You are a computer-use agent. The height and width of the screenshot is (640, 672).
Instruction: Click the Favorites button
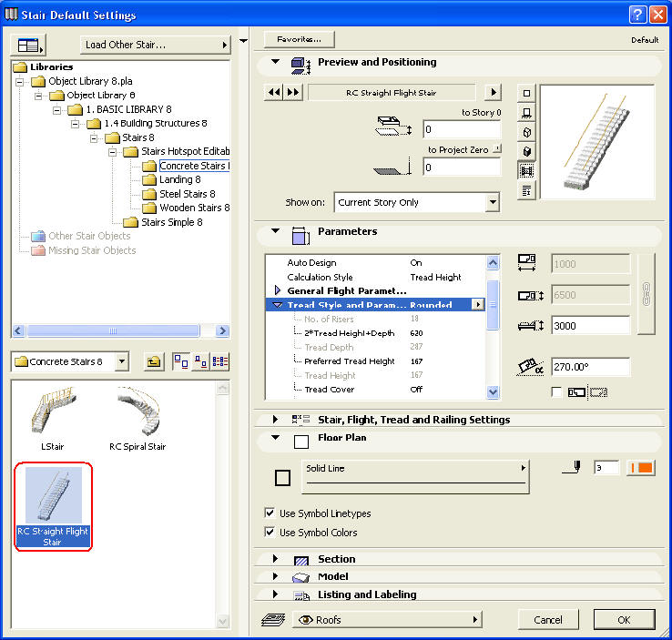(x=300, y=39)
